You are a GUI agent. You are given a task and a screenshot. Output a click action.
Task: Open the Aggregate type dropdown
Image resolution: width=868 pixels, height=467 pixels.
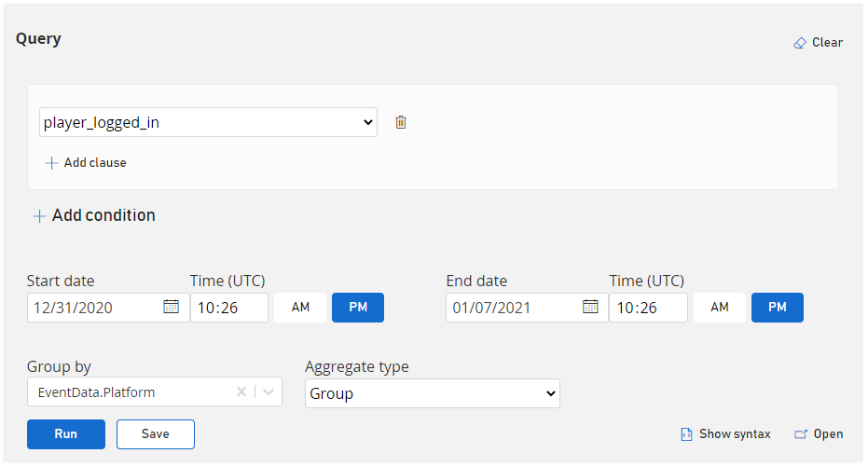coord(433,393)
